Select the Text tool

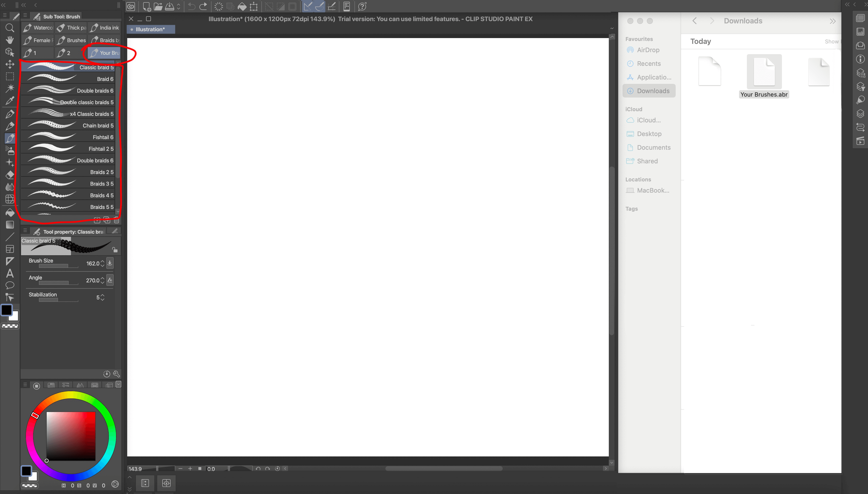(x=10, y=273)
